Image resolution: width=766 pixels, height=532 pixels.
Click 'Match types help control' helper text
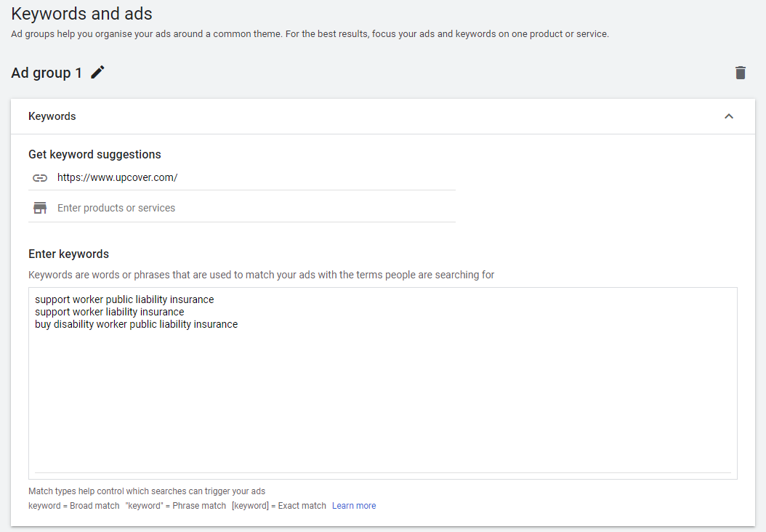(x=147, y=491)
